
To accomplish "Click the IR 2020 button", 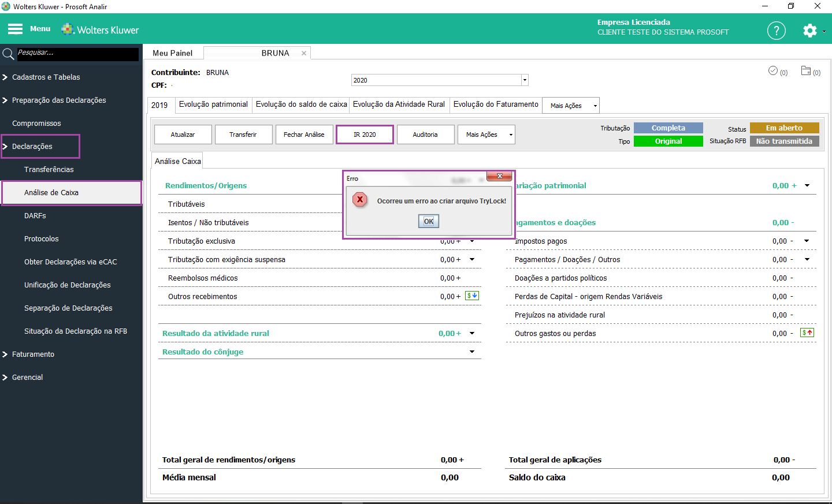I will tap(365, 135).
